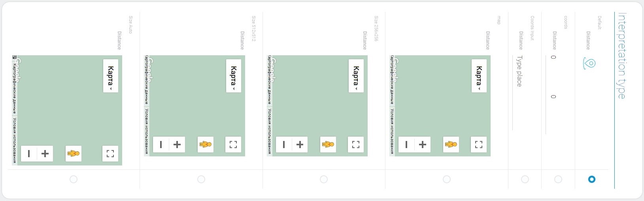The height and width of the screenshot is (201, 644).
Task: Expand Карта map type in Size 256x256 map
Action: [356, 76]
